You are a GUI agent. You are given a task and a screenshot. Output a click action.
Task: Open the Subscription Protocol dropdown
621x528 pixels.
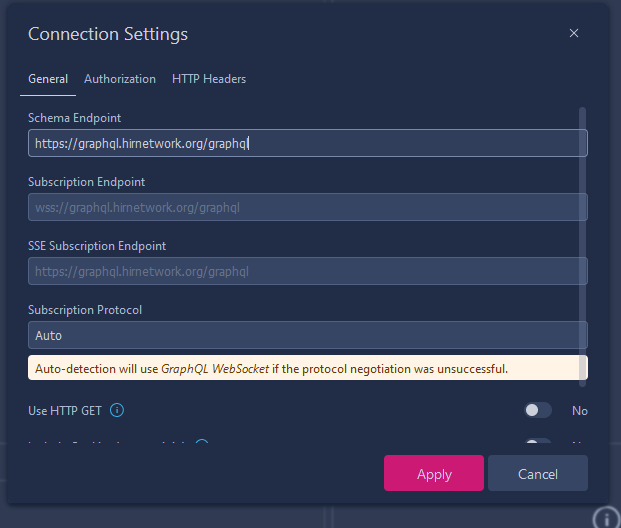click(307, 335)
